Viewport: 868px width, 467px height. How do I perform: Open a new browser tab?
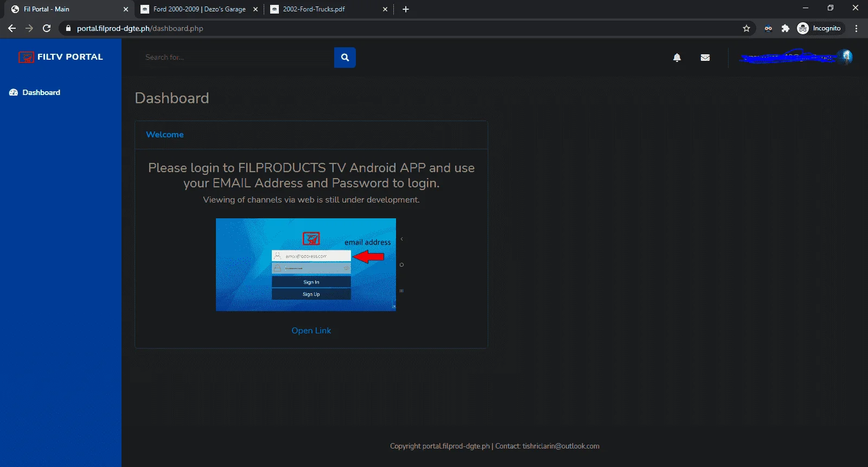(406, 9)
